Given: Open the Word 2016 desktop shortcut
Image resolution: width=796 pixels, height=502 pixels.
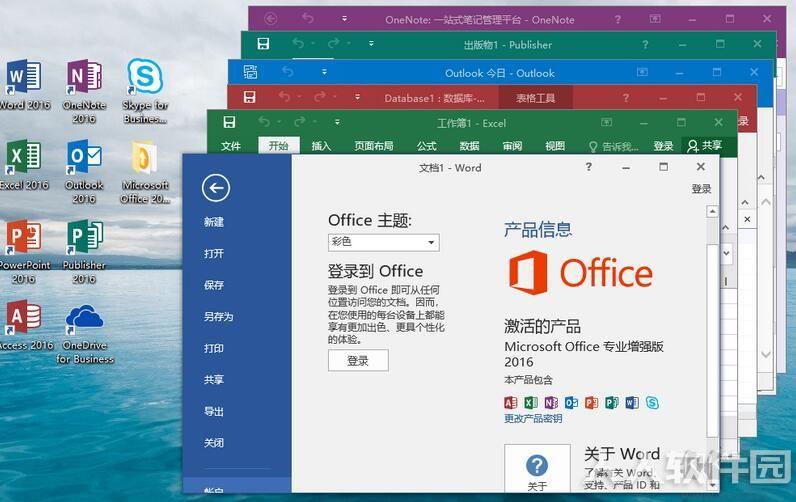Looking at the screenshot, I should click(24, 84).
